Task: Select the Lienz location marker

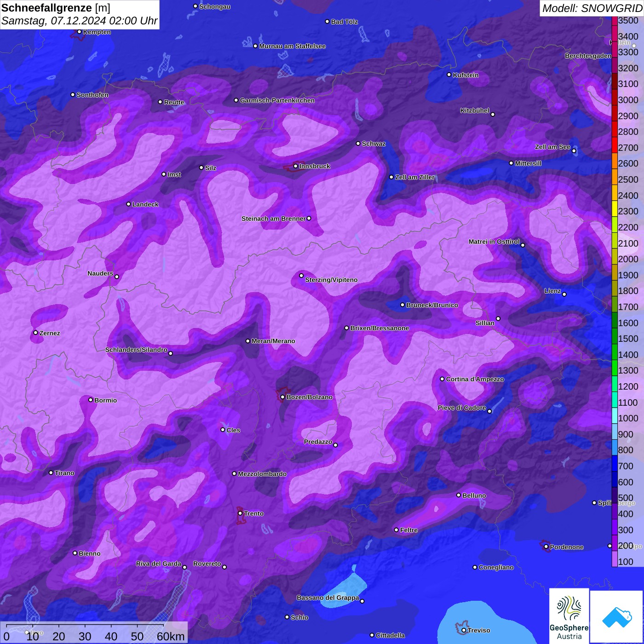Action: [564, 294]
